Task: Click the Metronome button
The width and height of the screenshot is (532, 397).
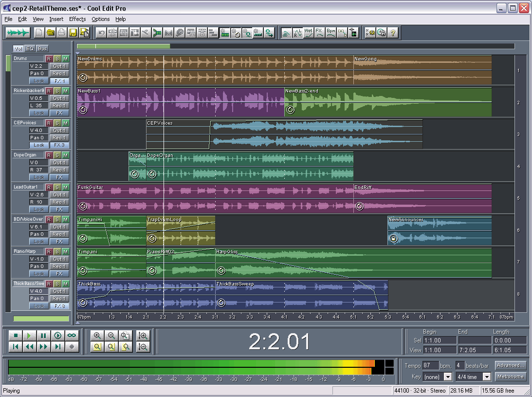Action: coord(511,377)
